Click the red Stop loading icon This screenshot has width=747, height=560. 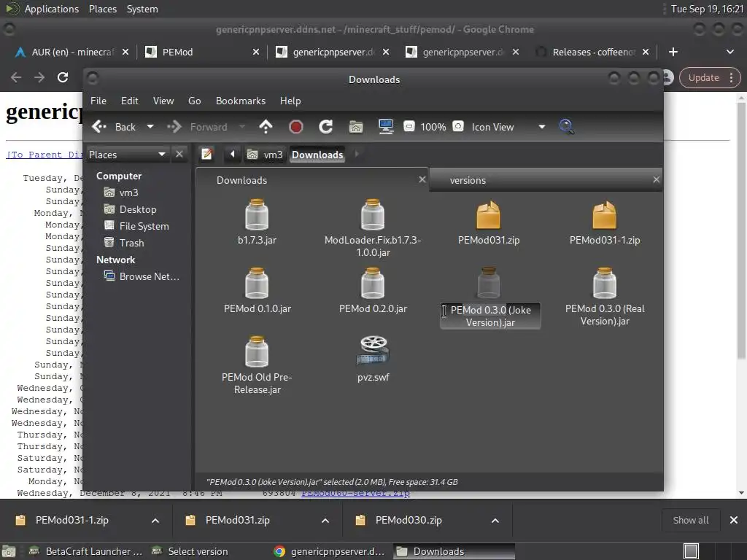(x=296, y=127)
